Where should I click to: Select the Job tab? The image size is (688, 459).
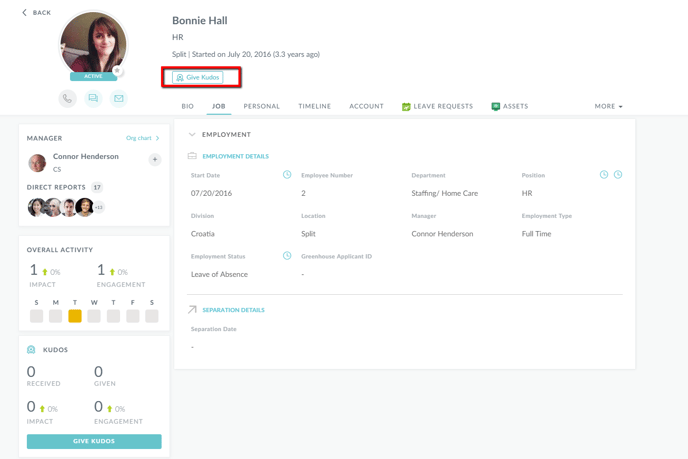[219, 106]
